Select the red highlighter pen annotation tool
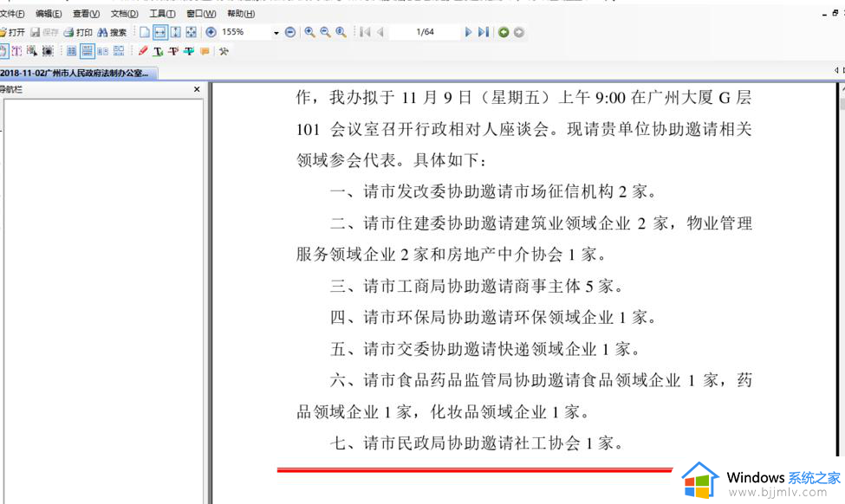The height and width of the screenshot is (504, 845). coord(143,51)
